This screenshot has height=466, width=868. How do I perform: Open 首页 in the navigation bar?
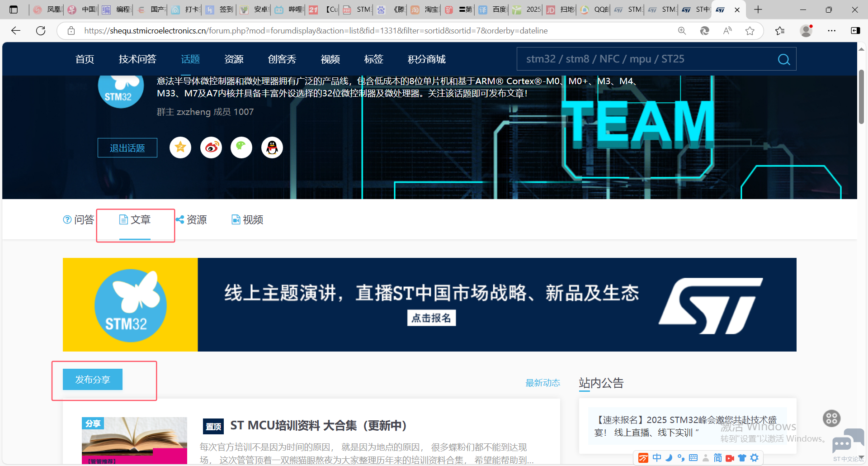click(x=85, y=59)
